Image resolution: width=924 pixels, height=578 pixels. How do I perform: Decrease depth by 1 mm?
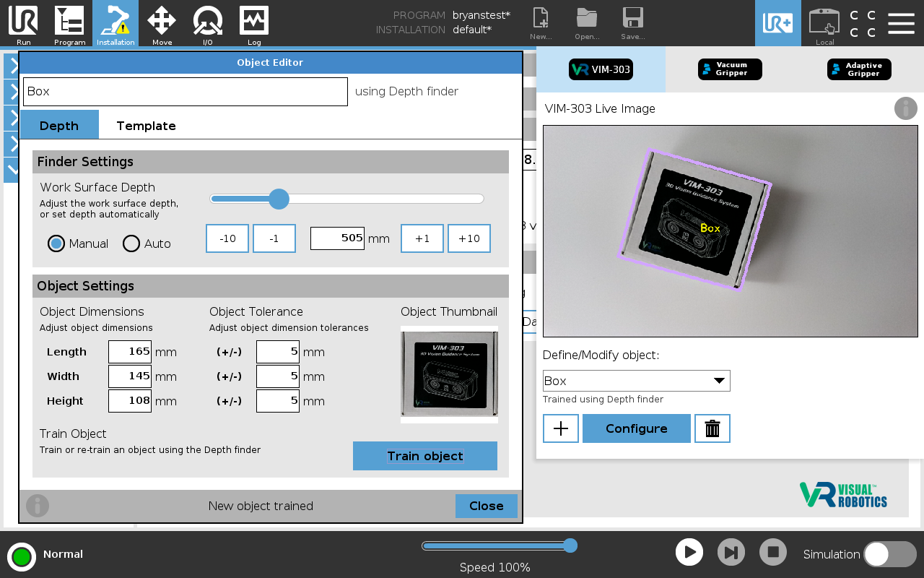274,238
